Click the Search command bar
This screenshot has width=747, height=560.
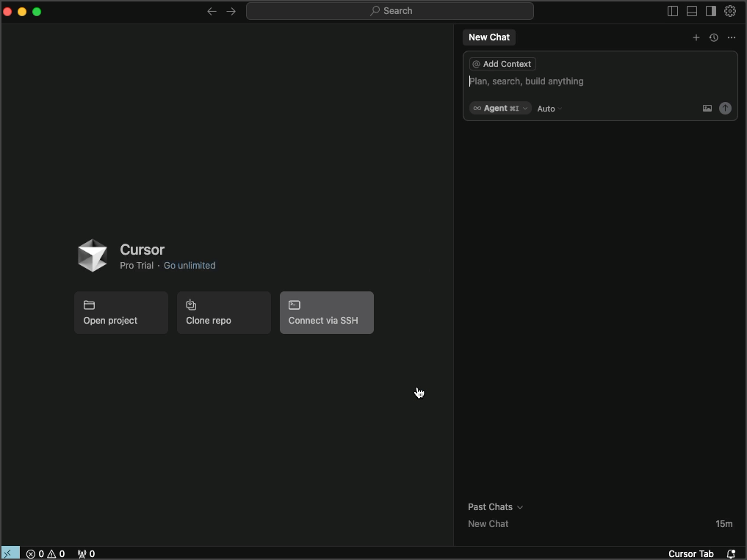click(x=390, y=11)
